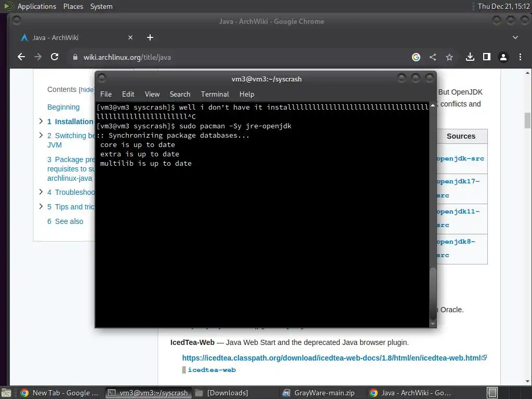Open the openjdk-src package link
The width and height of the screenshot is (532, 399).
[460, 158]
